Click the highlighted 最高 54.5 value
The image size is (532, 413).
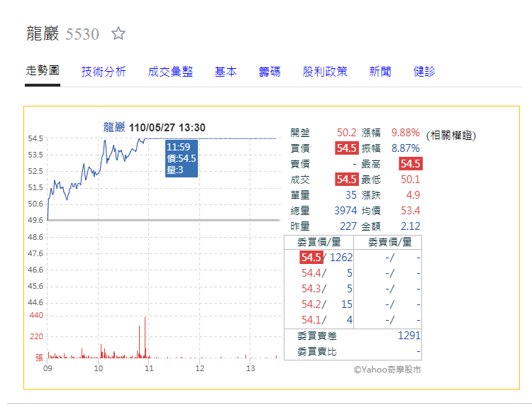(x=411, y=164)
